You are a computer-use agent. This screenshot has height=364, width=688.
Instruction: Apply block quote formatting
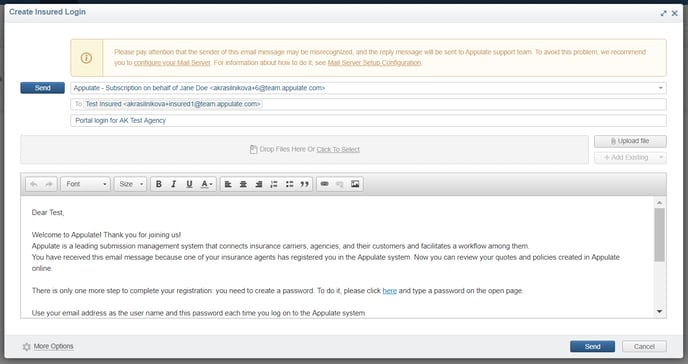305,184
